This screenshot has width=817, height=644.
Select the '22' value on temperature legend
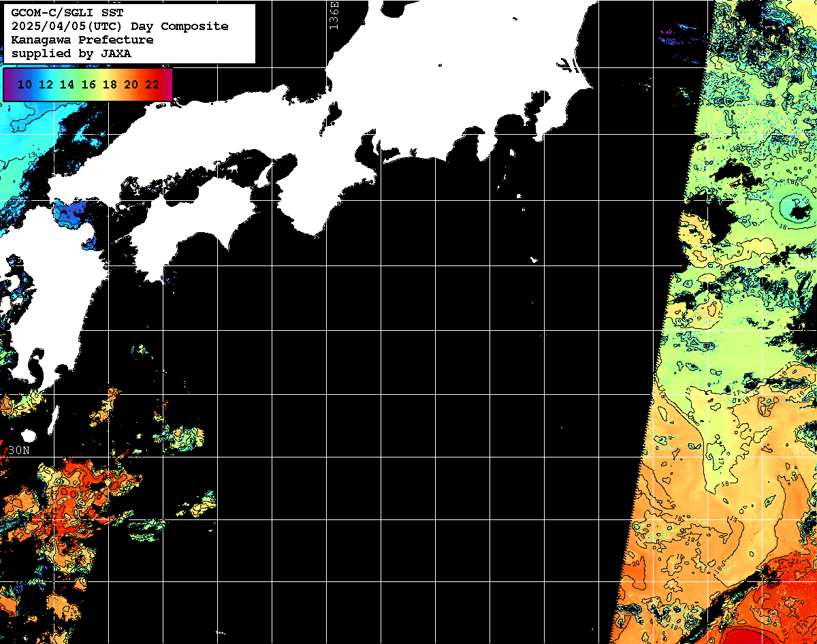tap(153, 85)
